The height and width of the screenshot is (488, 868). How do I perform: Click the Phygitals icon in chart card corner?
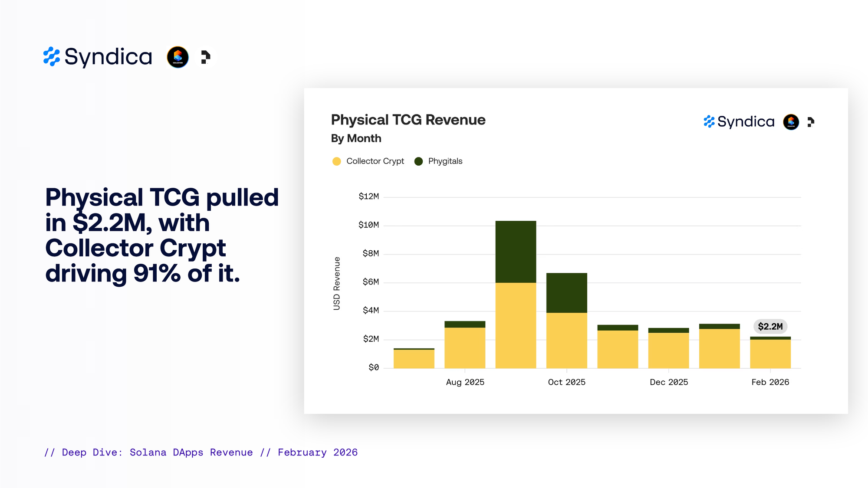[810, 122]
